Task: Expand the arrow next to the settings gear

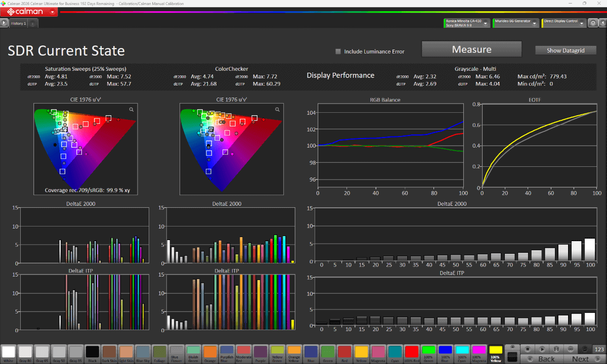Action: coord(602,23)
